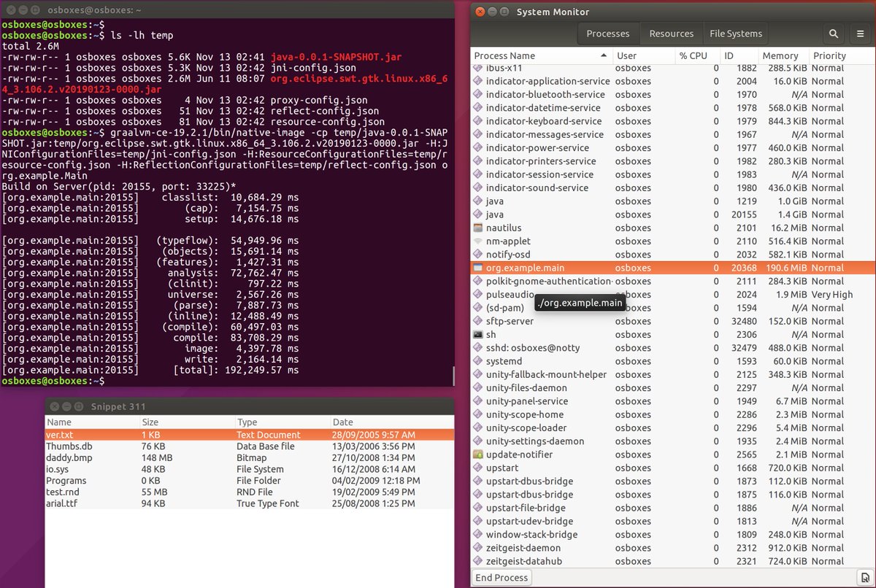The width and height of the screenshot is (876, 588).
Task: Click the window-stack-bridge process icon
Action: pyautogui.click(x=478, y=535)
